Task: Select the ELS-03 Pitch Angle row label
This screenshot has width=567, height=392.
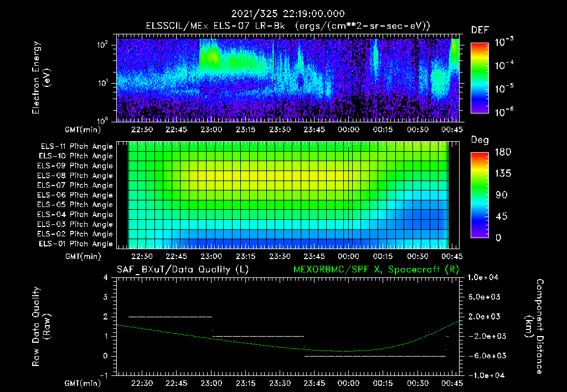Action: coord(75,225)
